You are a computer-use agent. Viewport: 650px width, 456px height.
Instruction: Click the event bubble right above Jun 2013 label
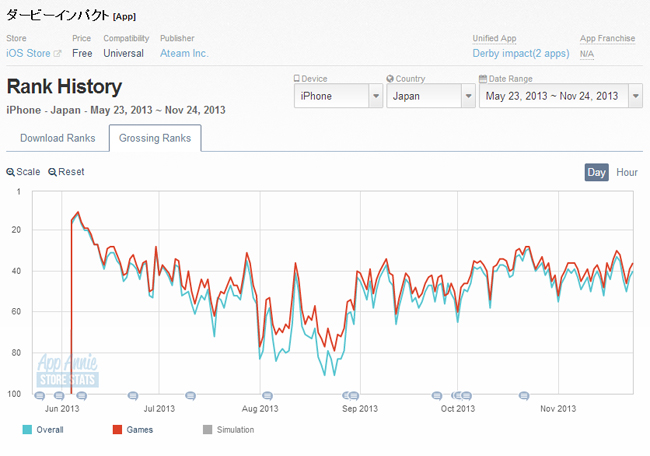pos(59,396)
